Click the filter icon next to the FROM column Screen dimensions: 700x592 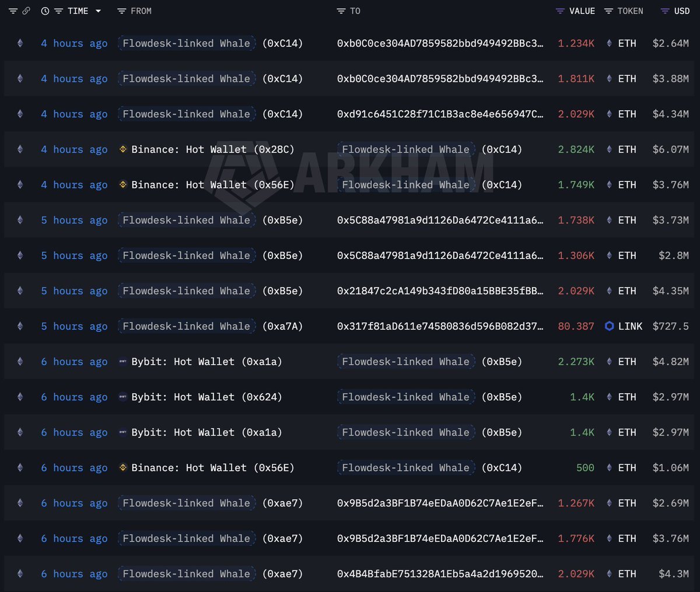121,10
